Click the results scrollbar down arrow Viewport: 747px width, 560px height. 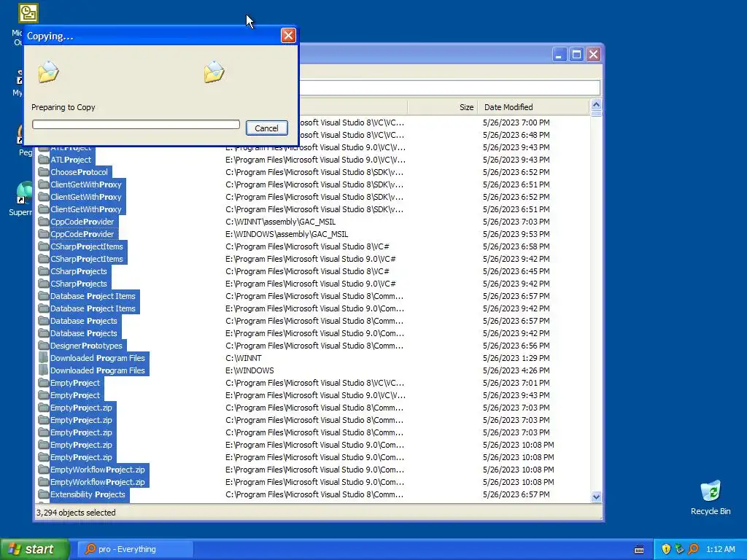pyautogui.click(x=596, y=497)
